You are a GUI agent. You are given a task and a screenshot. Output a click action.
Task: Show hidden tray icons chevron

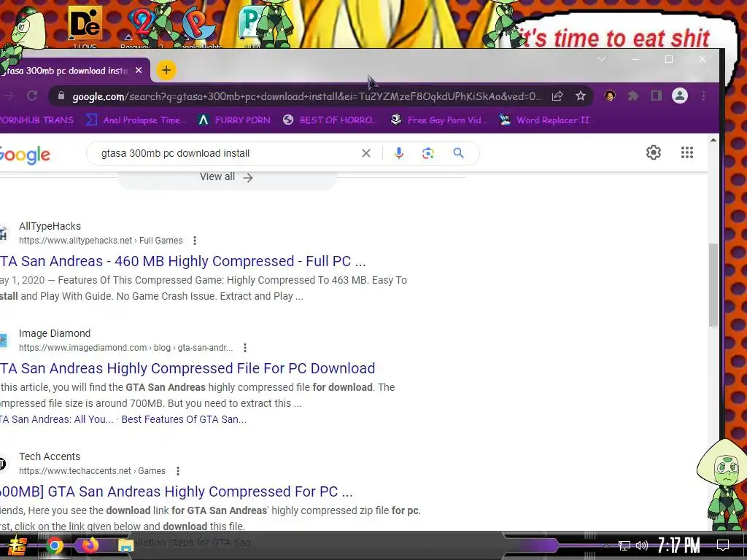tap(606, 545)
